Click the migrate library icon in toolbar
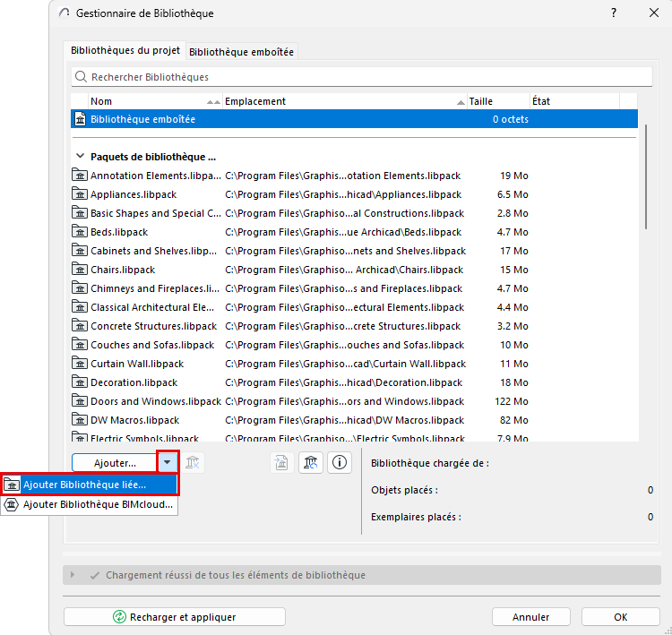The image size is (672, 635). pos(281,463)
